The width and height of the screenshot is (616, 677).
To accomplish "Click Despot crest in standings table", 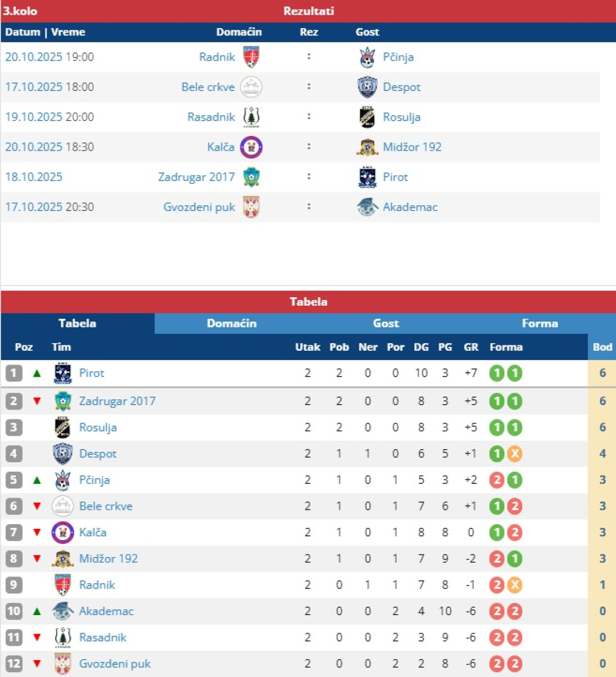I will click(x=63, y=454).
